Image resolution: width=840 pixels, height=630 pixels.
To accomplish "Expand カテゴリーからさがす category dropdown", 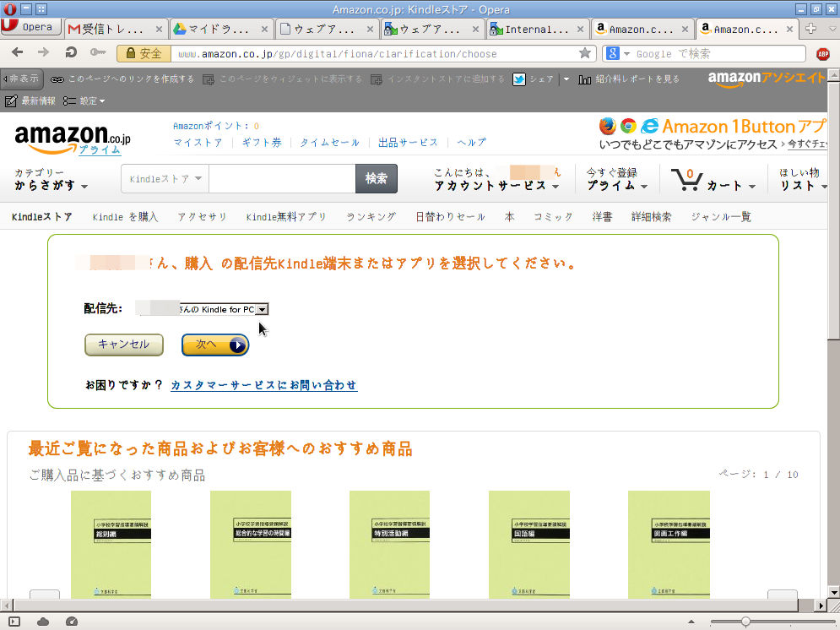I will pyautogui.click(x=51, y=180).
